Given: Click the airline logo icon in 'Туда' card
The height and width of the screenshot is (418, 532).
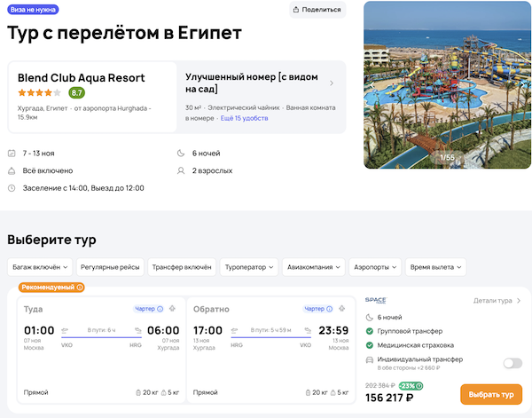Looking at the screenshot, I should tap(173, 309).
